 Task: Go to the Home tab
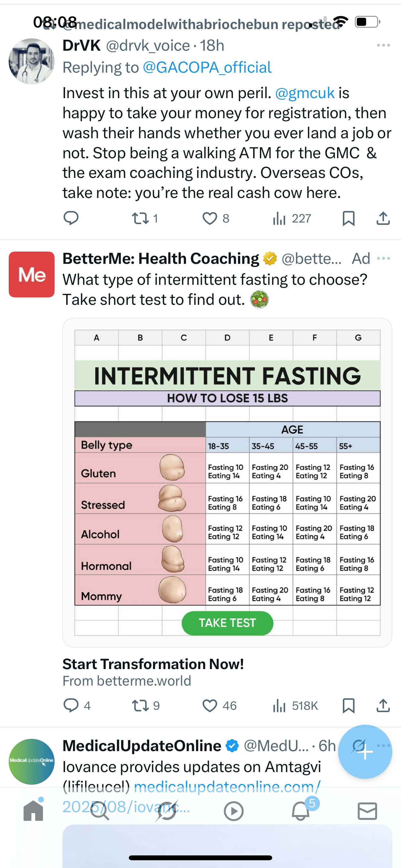[x=33, y=811]
